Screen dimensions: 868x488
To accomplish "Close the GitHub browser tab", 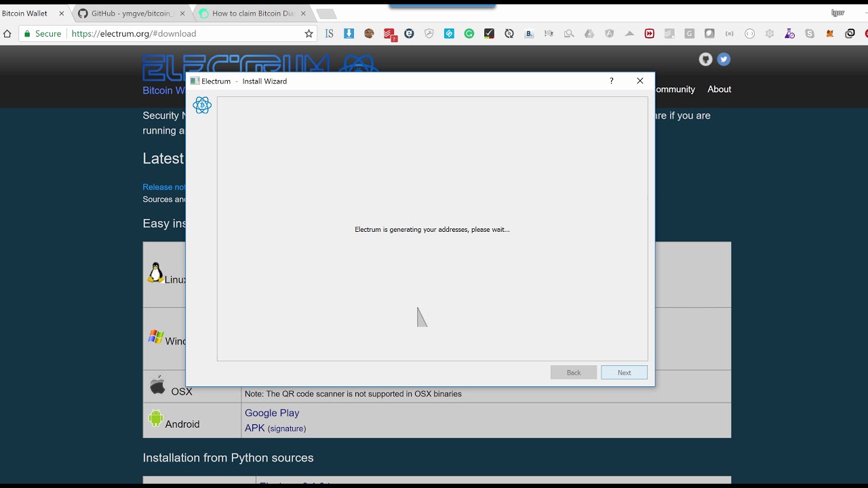I will (x=182, y=14).
